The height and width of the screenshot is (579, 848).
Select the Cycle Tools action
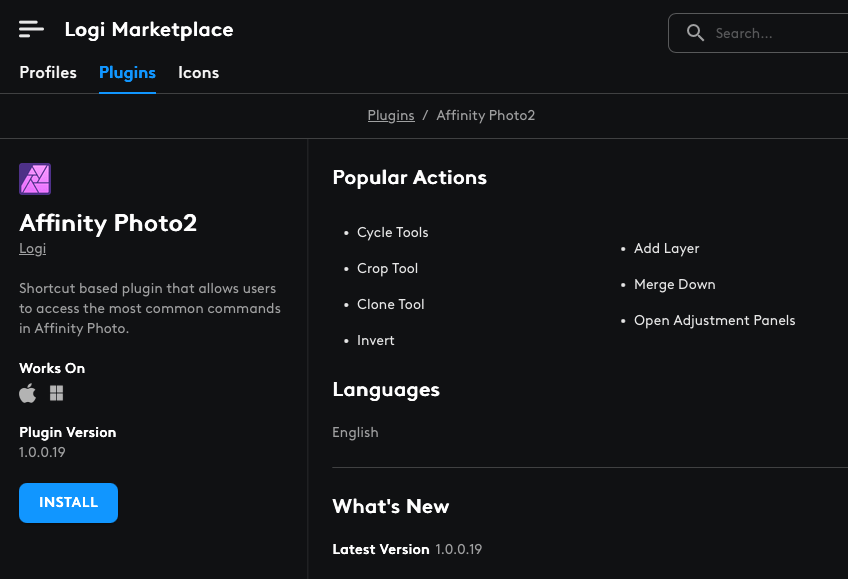pos(393,232)
